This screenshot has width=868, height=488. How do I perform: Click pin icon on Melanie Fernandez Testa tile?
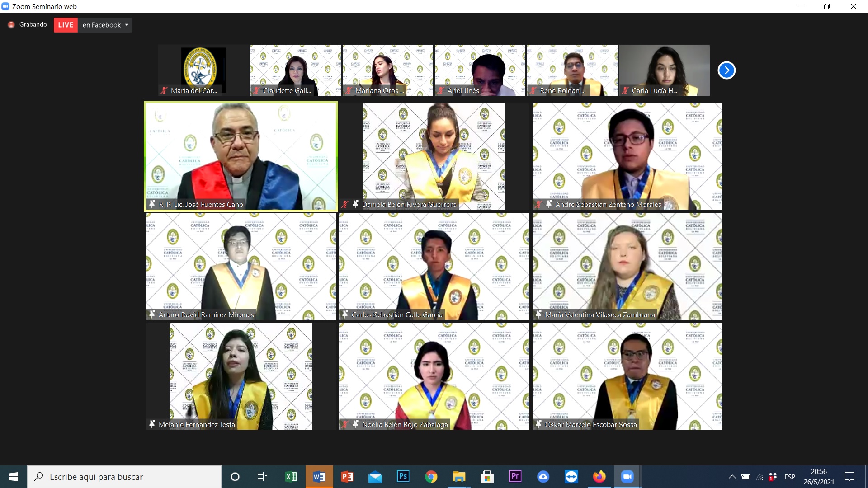pyautogui.click(x=152, y=424)
